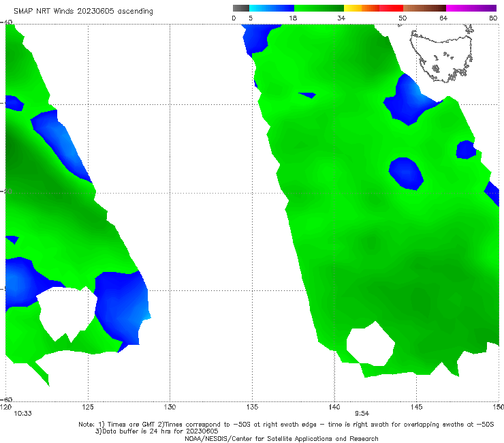The height and width of the screenshot is (443, 504).
Task: Click the '-60' latitude axis label
Action: (x=6, y=399)
